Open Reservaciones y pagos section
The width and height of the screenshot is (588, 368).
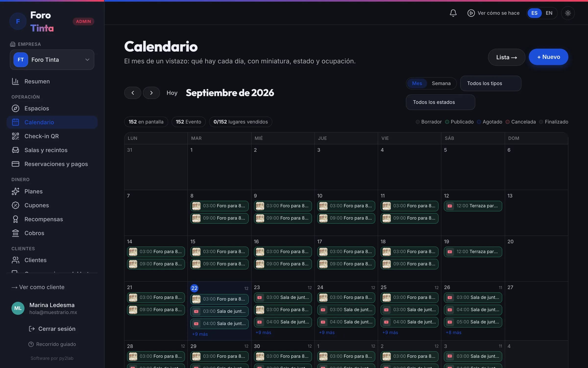pos(52,164)
